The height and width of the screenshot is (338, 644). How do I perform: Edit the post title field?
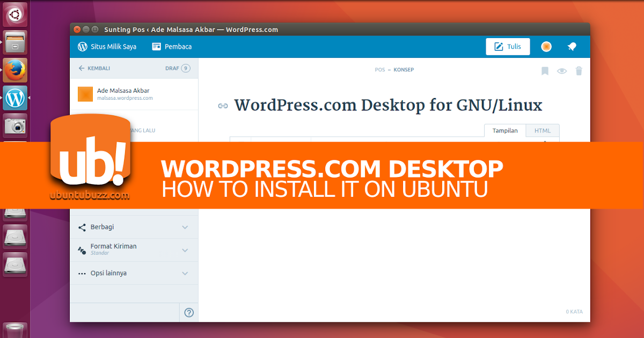point(388,105)
